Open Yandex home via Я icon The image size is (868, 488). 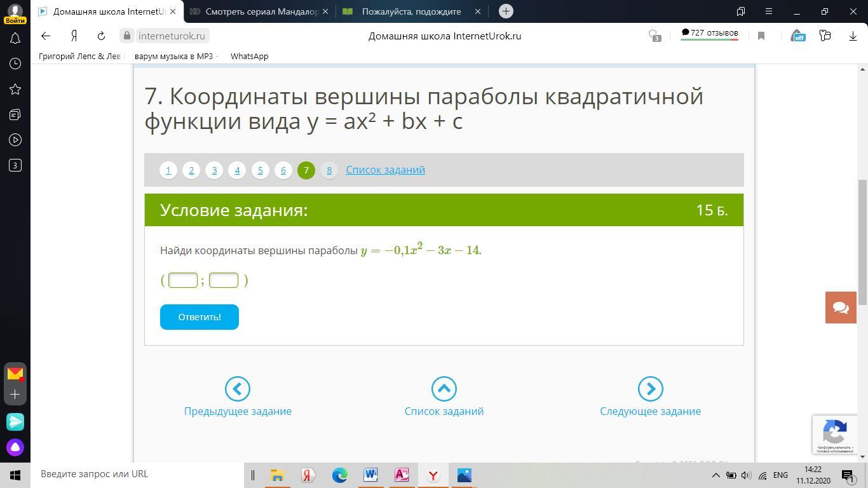74,36
